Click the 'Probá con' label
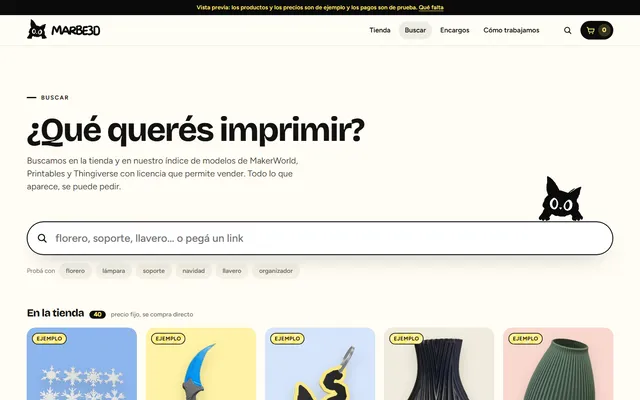 (x=41, y=271)
